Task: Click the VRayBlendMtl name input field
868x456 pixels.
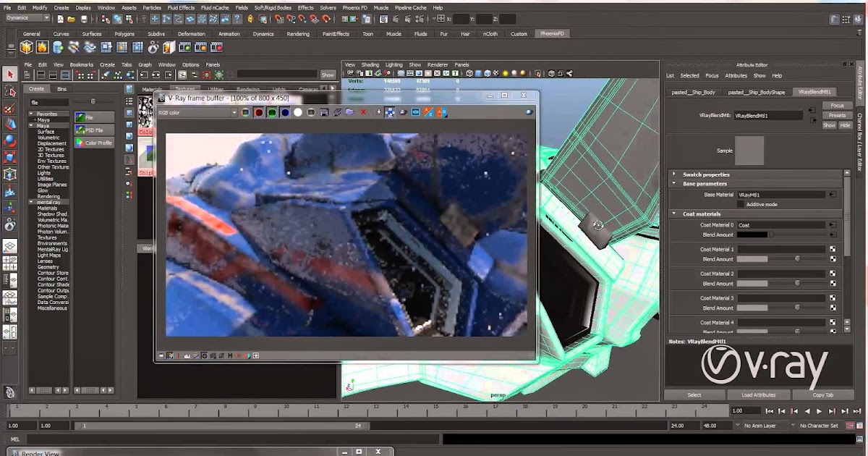Action: coord(768,115)
